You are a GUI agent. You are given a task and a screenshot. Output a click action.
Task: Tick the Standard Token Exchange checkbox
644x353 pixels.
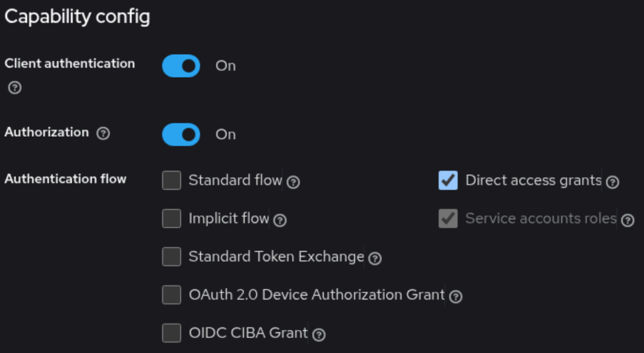click(172, 256)
